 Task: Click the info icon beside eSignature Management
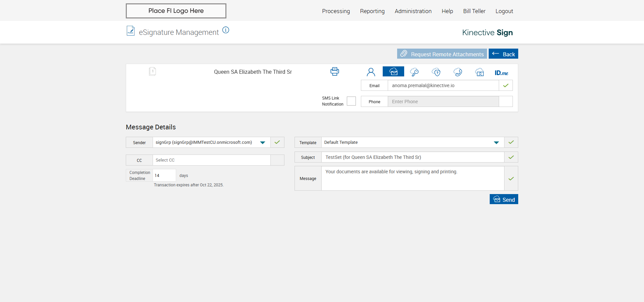point(226,30)
